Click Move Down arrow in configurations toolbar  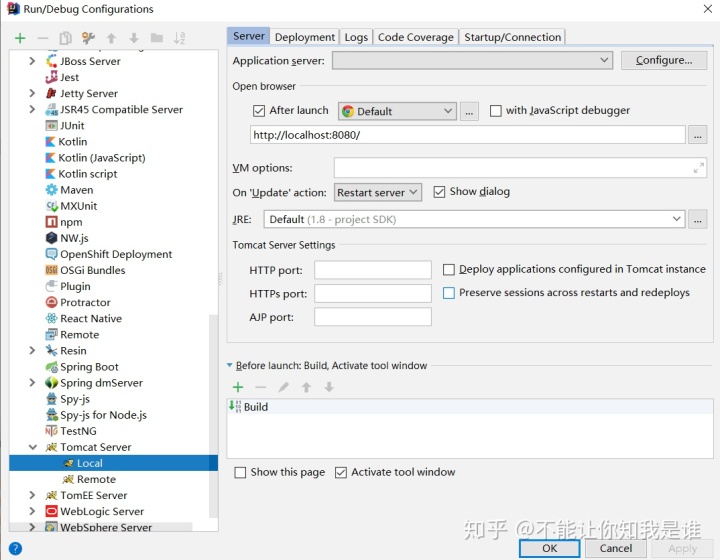pos(134,38)
